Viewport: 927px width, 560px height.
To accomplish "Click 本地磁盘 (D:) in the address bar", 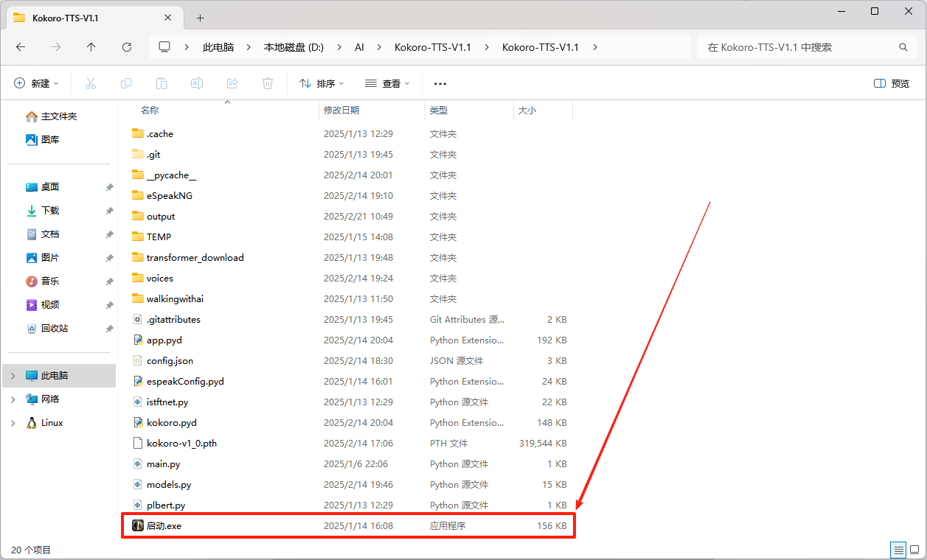I will (x=294, y=47).
